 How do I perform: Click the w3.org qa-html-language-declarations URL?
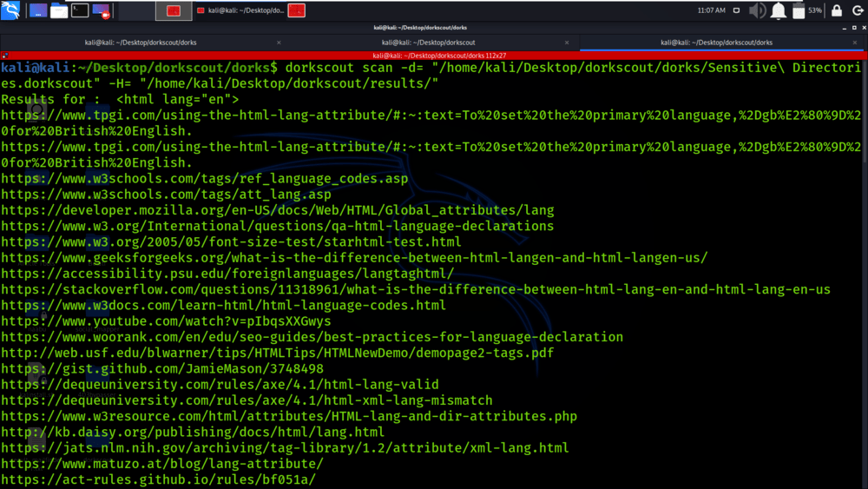(278, 226)
